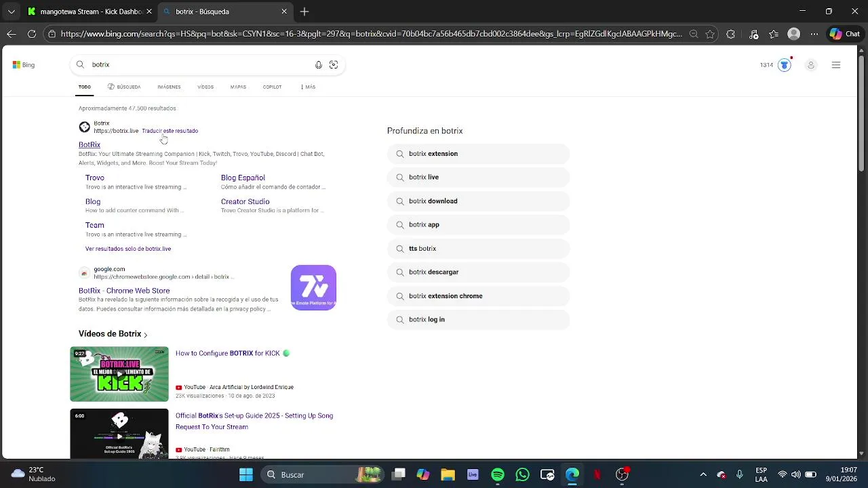Click the Bing account sign-in icon

point(810,65)
